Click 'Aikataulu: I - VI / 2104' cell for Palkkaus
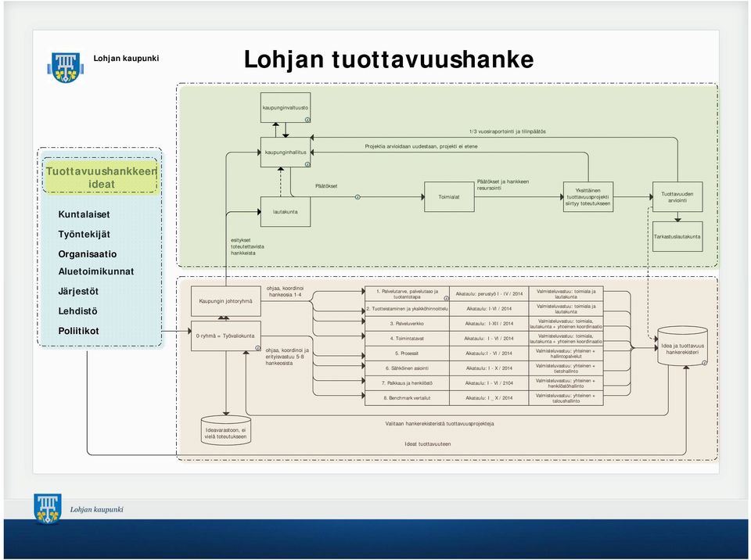Image resolution: width=751 pixels, height=560 pixels. pos(489,383)
